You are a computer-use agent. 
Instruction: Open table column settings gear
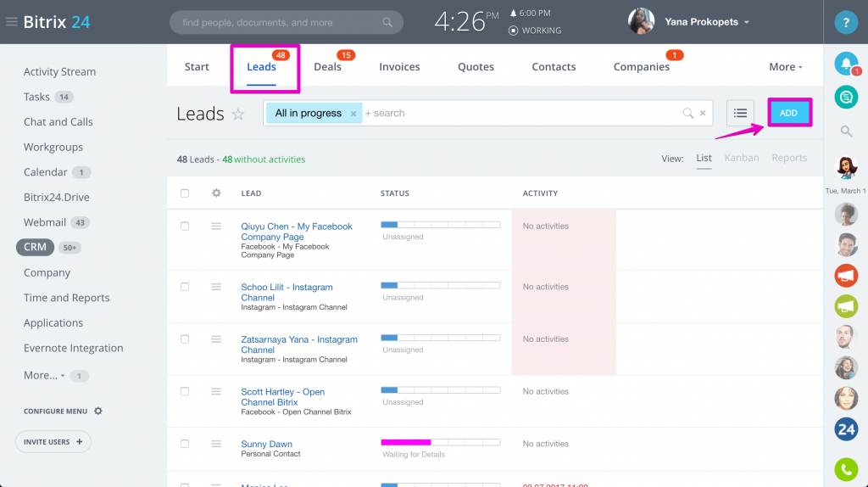coord(216,193)
